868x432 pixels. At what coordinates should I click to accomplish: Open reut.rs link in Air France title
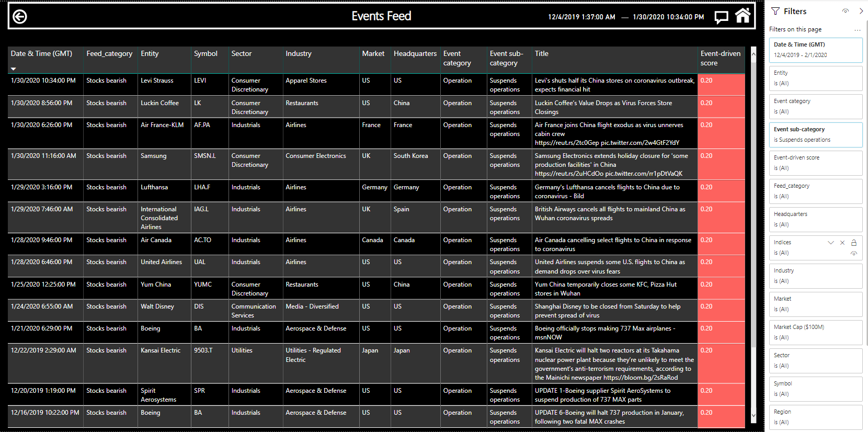(x=568, y=143)
